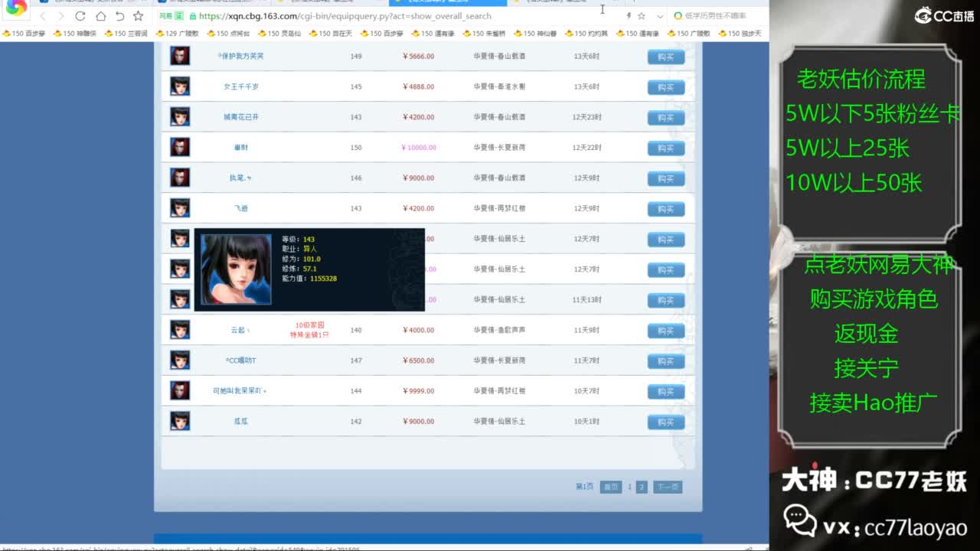Click the '10天1时' remaining time text
This screenshot has height=551, width=980.
[x=587, y=421]
